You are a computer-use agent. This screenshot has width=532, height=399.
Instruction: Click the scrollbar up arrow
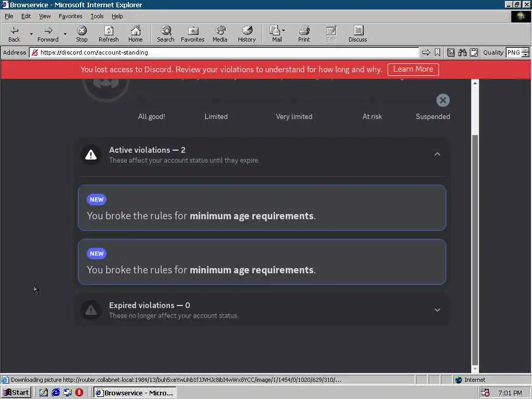[475, 83]
